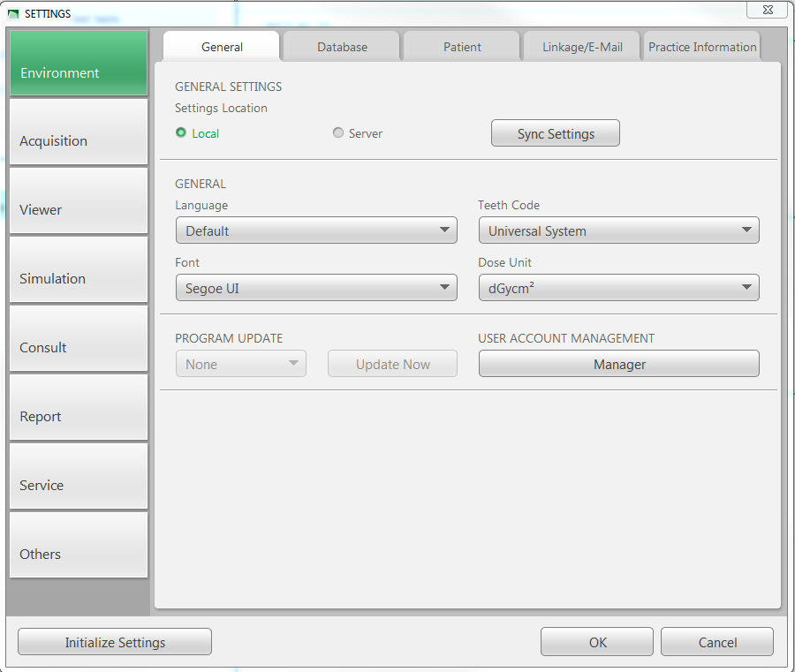Click the Update Now button

[x=392, y=364]
